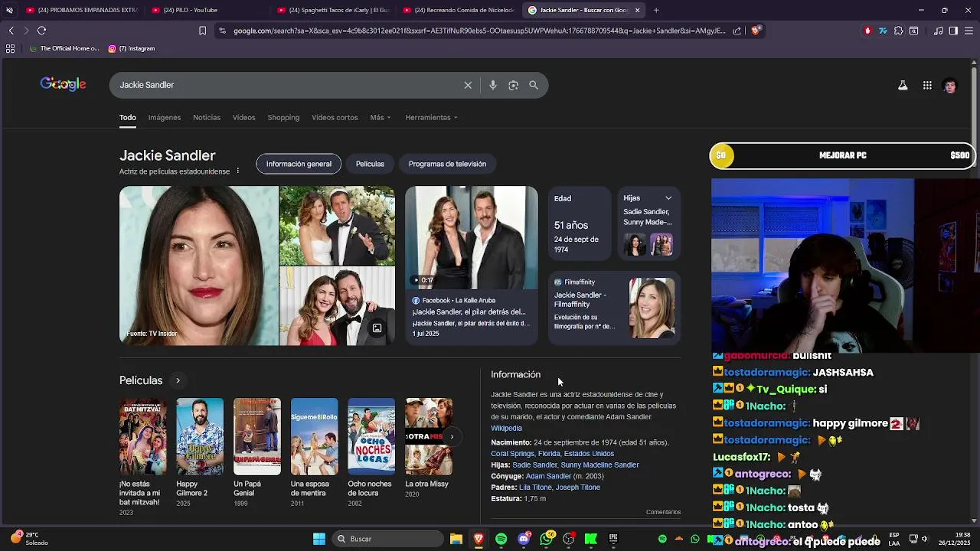This screenshot has width=980, height=551.
Task: Open Coral Springs, Florida birthplace link
Action: (552, 454)
